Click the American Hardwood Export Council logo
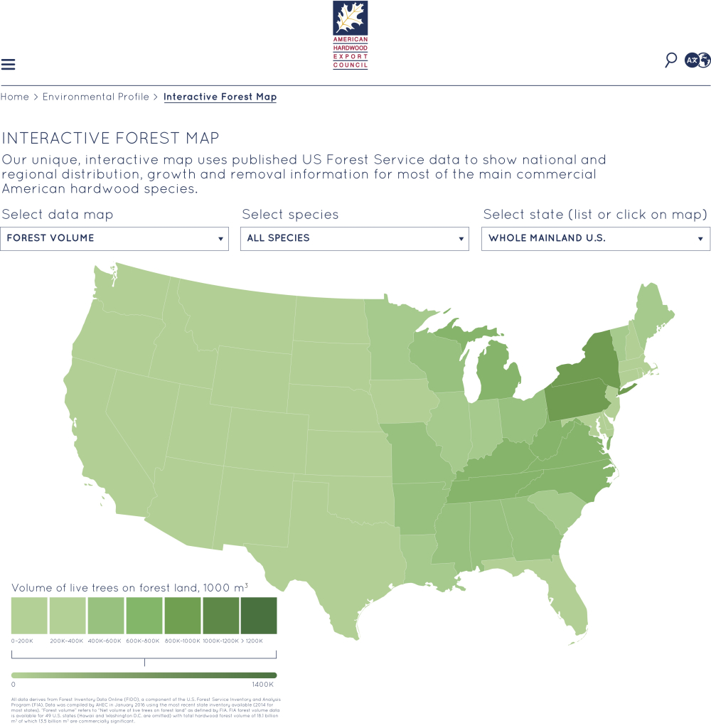The height and width of the screenshot is (728, 711). (x=350, y=36)
